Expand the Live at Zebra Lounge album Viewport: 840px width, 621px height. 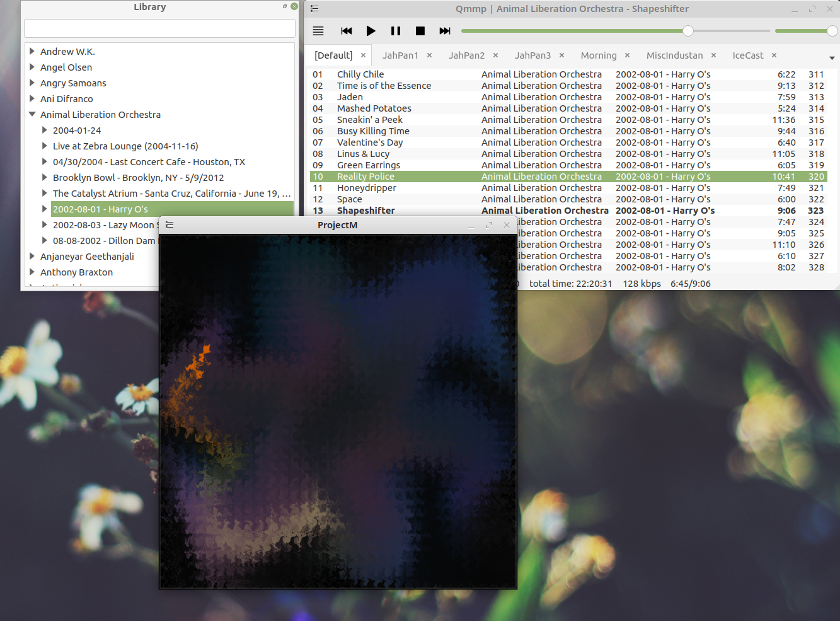pos(45,146)
